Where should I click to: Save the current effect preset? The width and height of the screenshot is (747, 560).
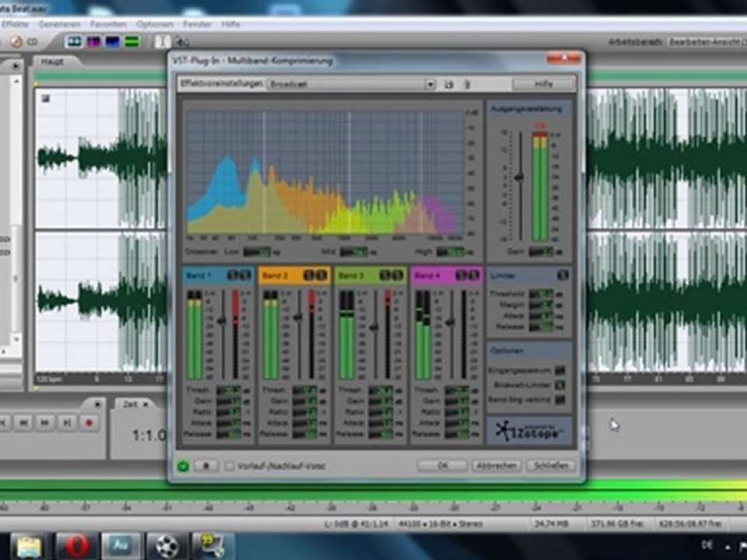click(x=449, y=84)
